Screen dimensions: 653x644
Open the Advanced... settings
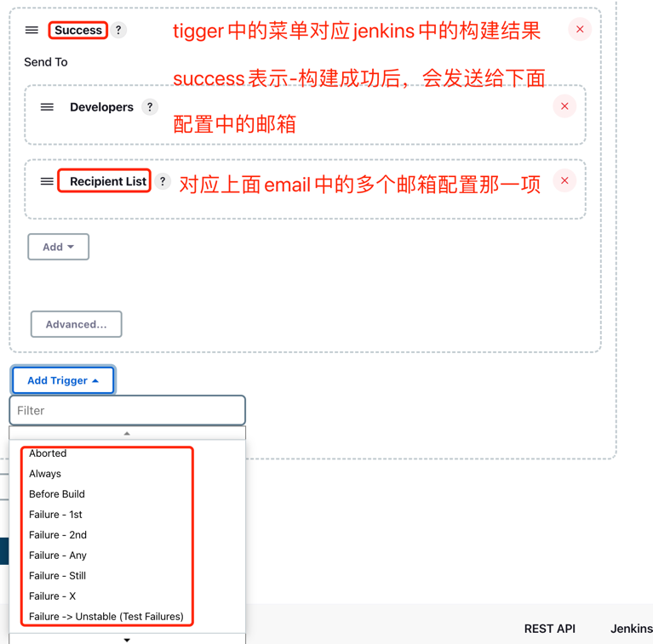point(77,324)
